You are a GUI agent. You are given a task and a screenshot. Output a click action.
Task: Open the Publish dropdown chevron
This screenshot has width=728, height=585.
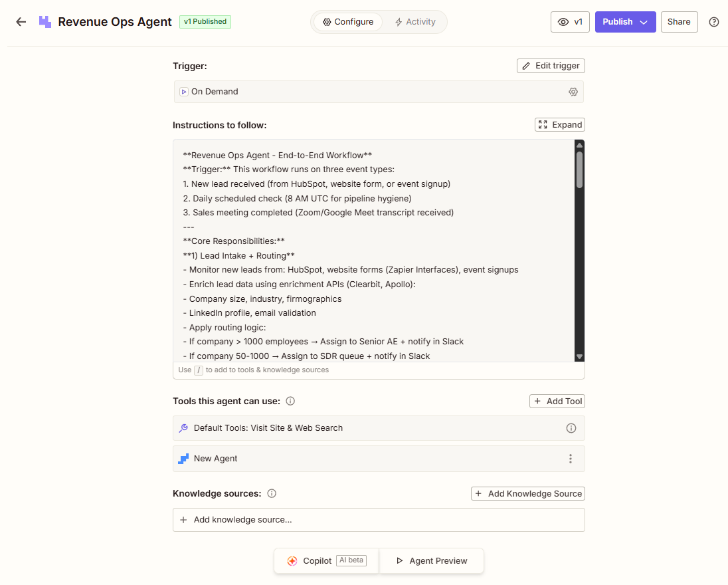point(642,21)
